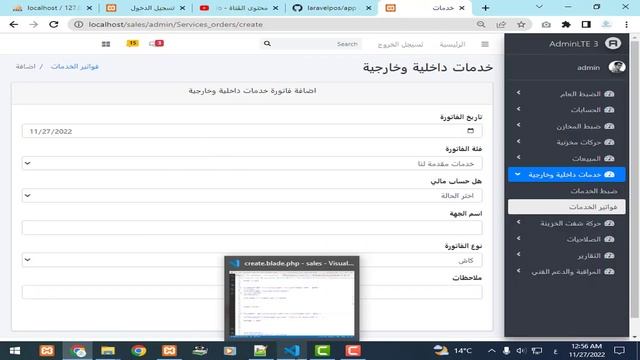Collapse خدمات داخلية وخارجية sidebar menu
Viewport: 640px width, 360px height.
(x=567, y=174)
